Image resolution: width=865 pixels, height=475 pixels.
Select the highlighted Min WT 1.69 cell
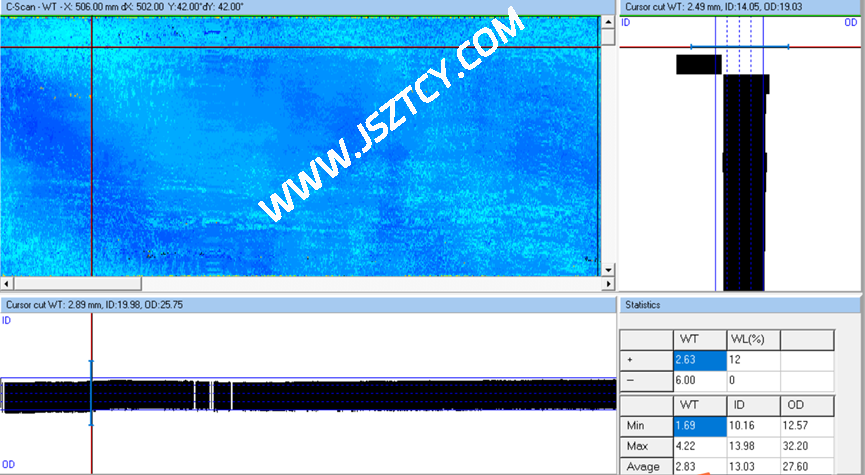pos(697,427)
